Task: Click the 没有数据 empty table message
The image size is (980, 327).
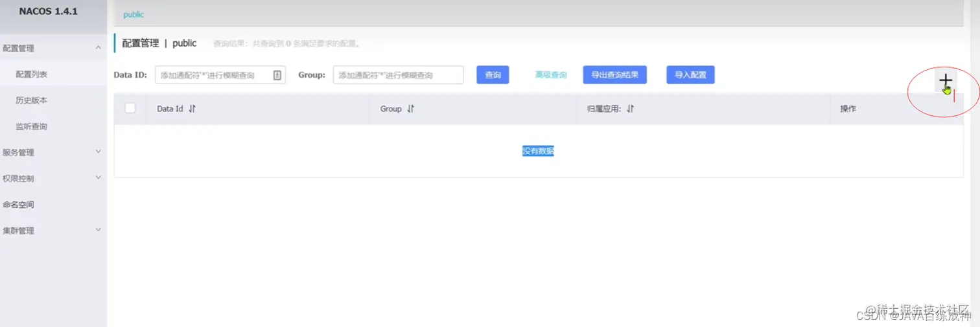Action: 538,151
